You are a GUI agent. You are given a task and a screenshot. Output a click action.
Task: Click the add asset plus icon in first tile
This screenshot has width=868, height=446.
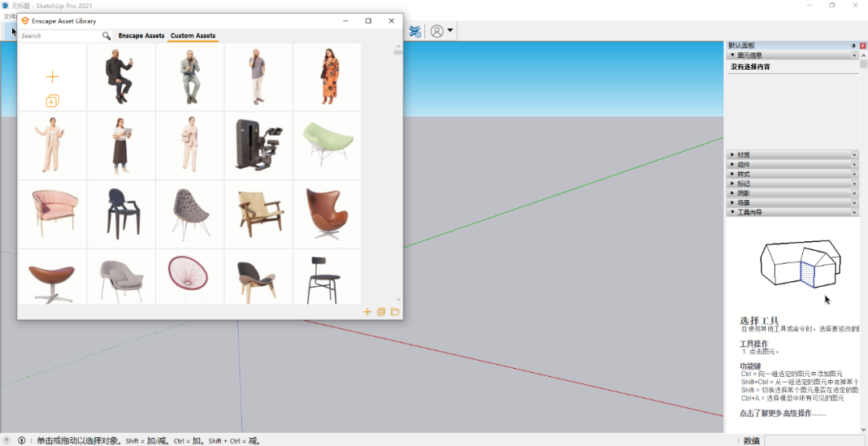pyautogui.click(x=52, y=77)
